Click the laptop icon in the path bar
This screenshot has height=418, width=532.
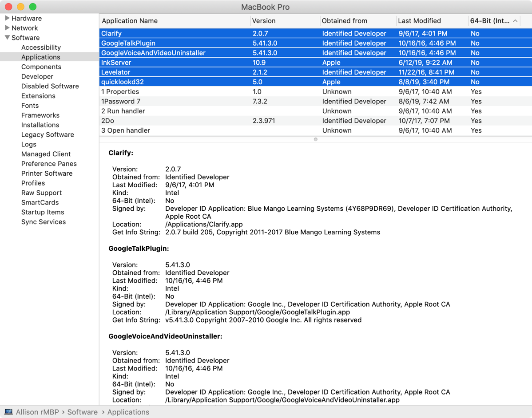click(x=8, y=412)
